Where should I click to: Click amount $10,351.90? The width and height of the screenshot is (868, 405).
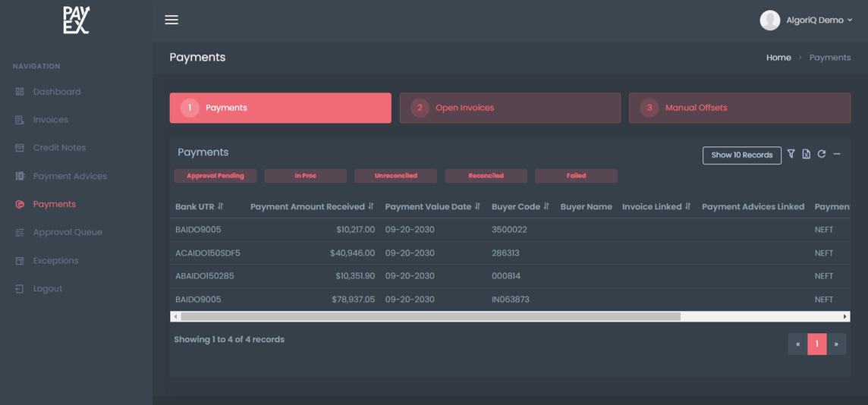tap(355, 276)
